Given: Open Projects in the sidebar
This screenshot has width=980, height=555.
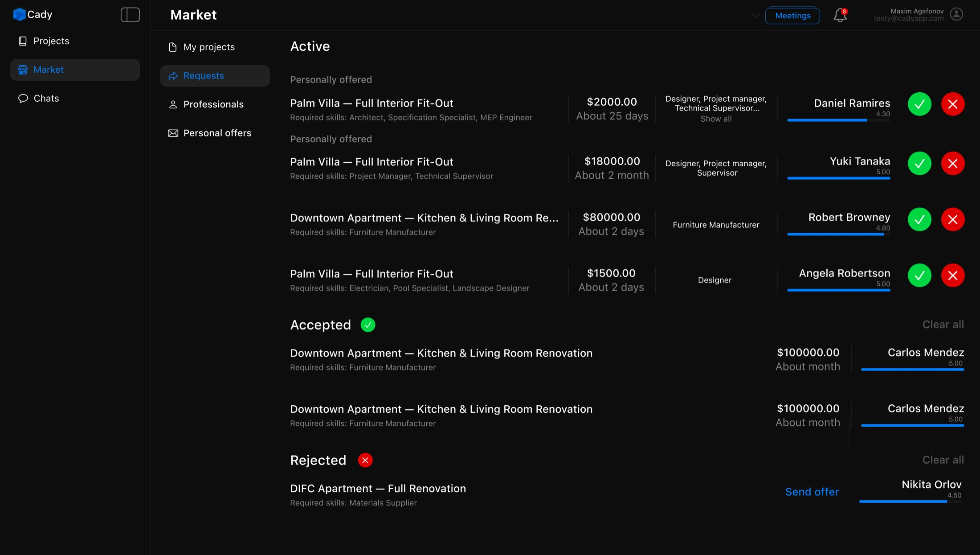Looking at the screenshot, I should coord(75,41).
